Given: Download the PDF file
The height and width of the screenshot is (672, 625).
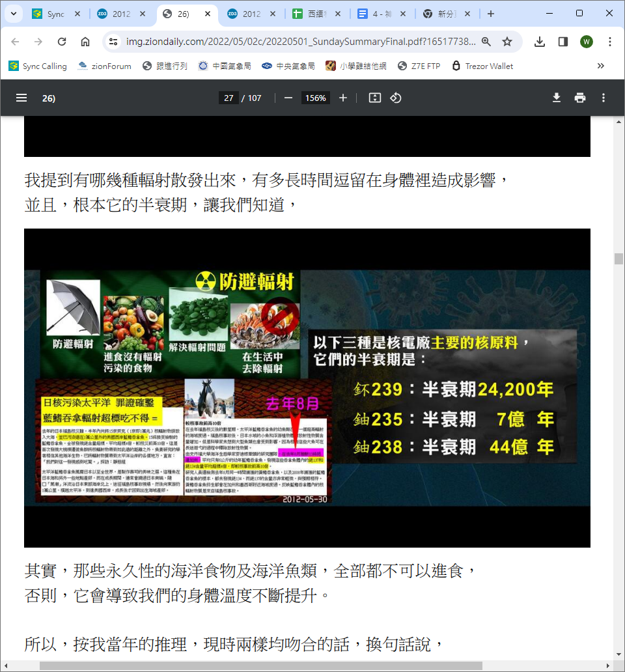Looking at the screenshot, I should 557,98.
